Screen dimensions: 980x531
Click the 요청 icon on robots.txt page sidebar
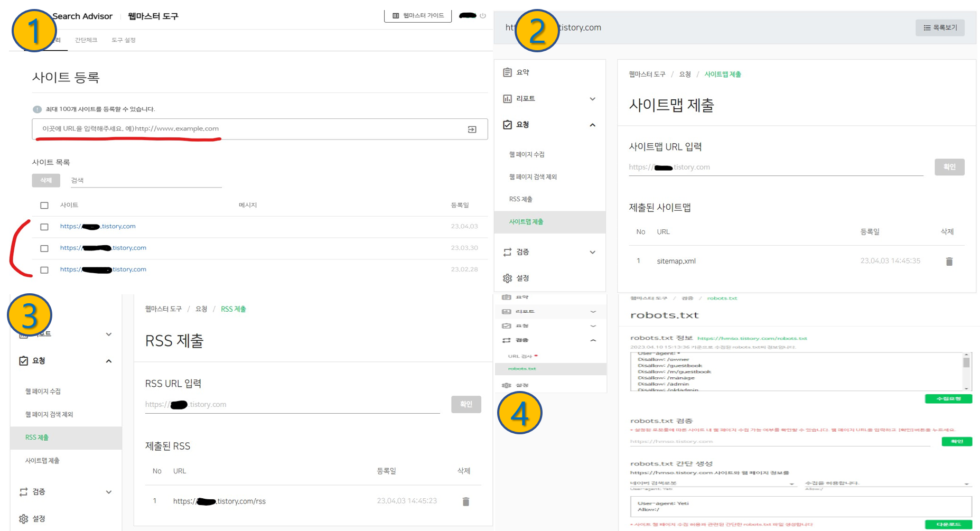(507, 326)
